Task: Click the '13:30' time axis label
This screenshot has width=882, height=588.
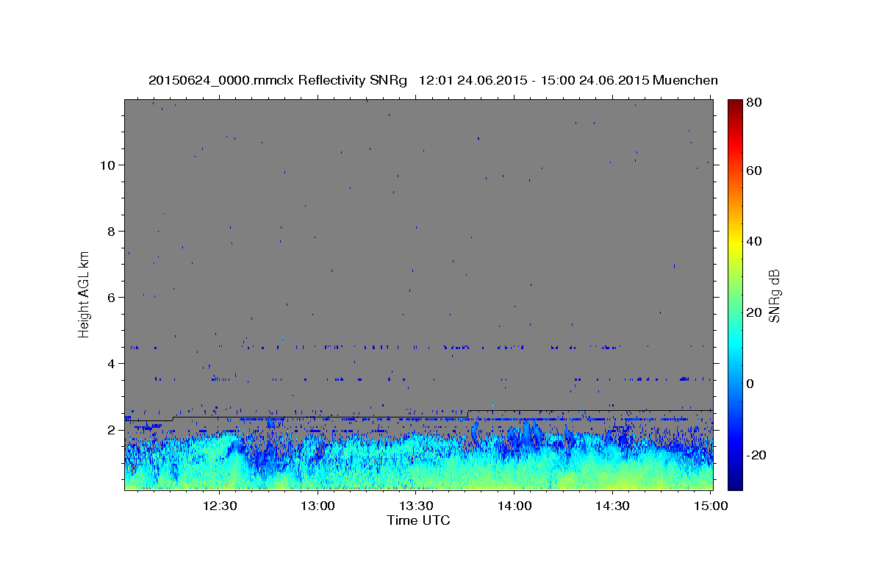Action: click(416, 506)
